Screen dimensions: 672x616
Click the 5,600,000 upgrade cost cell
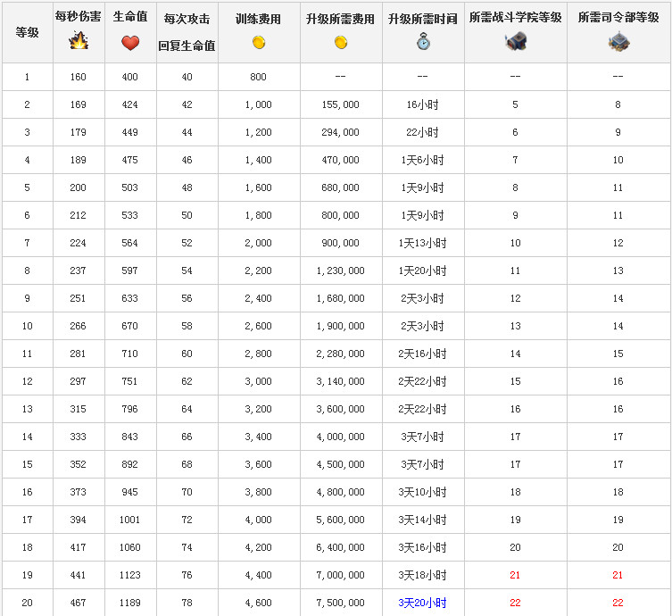(x=341, y=520)
